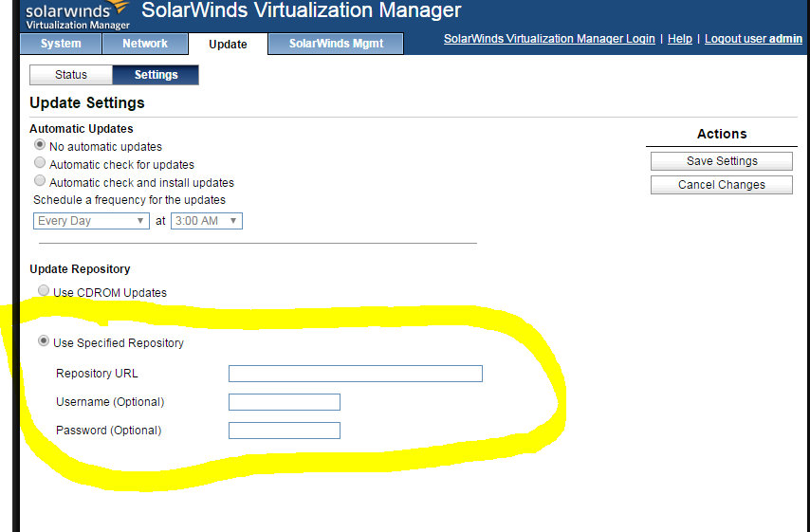Click the Update Repository section label
This screenshot has width=810, height=532.
pyautogui.click(x=80, y=269)
